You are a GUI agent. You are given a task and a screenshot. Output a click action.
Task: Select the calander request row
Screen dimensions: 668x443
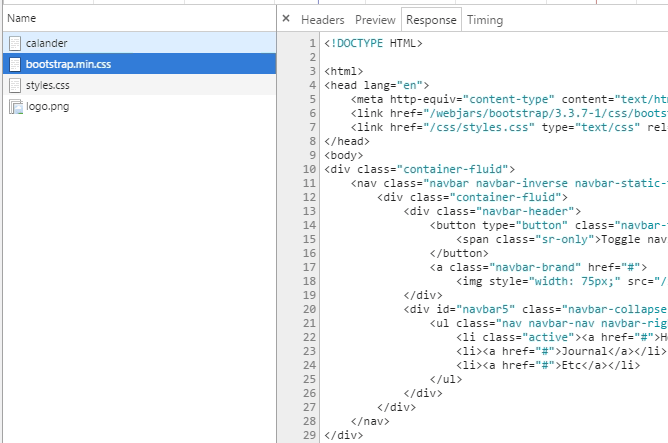pyautogui.click(x=139, y=43)
